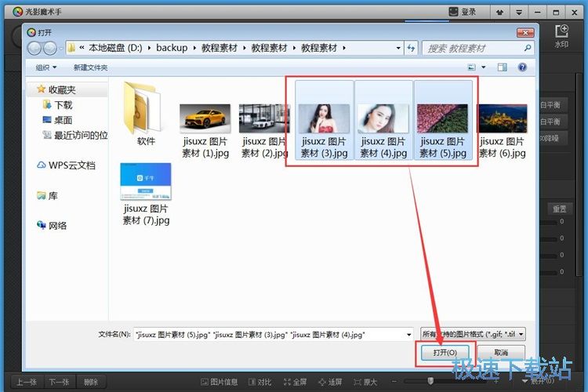Screen dimensions: 588x392
Task: Click 下一张 next image button
Action: 59,382
